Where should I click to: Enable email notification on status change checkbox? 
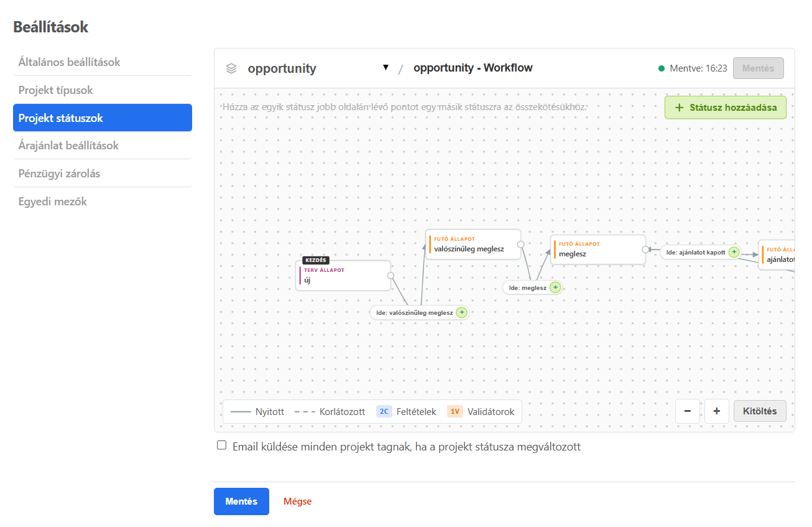point(221,445)
